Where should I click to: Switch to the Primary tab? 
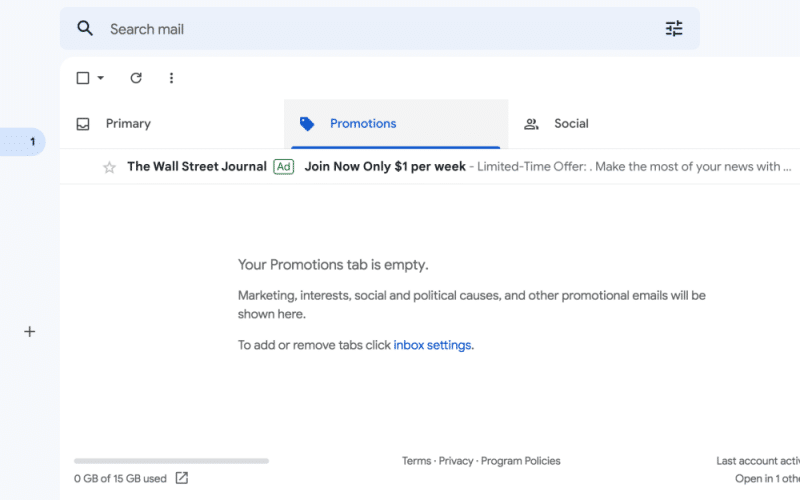127,124
